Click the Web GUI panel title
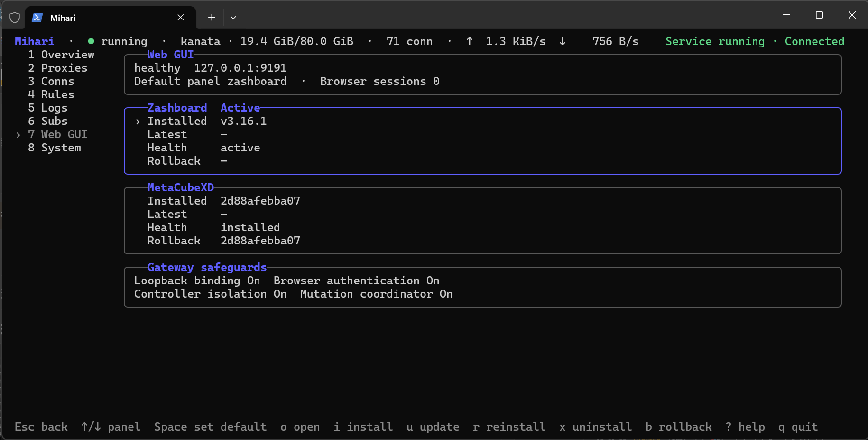 pos(171,55)
